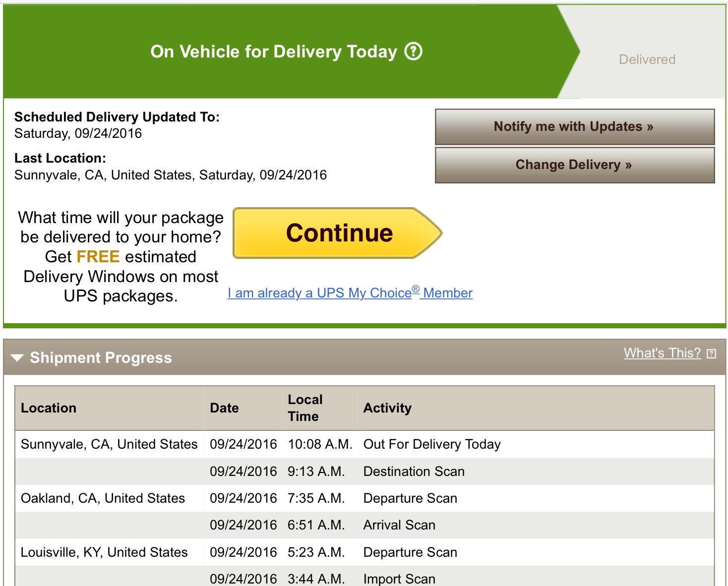The height and width of the screenshot is (586, 728).
Task: Click the What's This popup icon
Action: [712, 353]
